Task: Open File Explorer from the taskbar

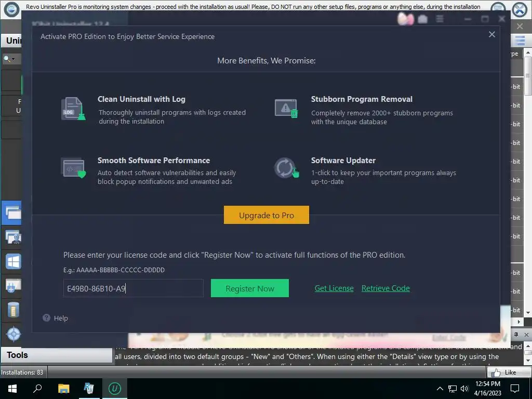Action: click(63, 389)
